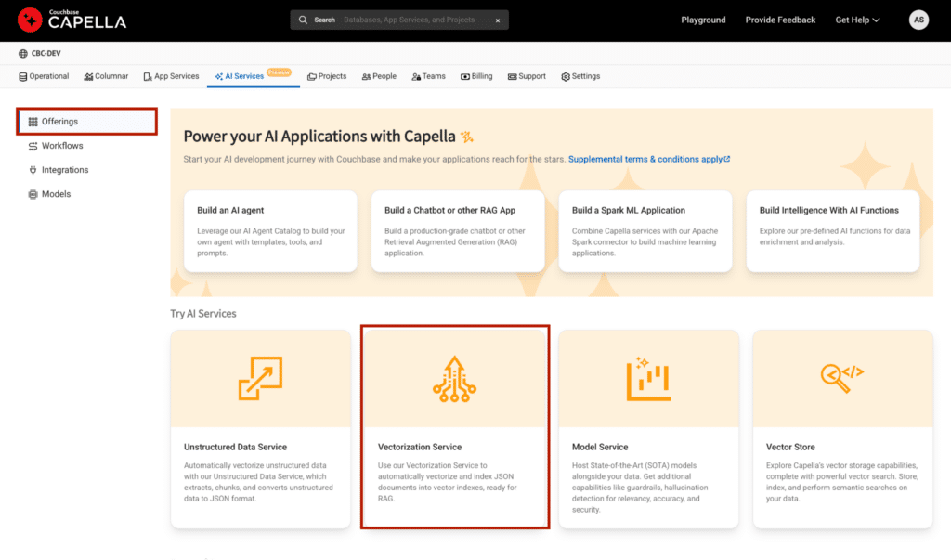
Task: Click the Models icon in sidebar
Action: 33,194
